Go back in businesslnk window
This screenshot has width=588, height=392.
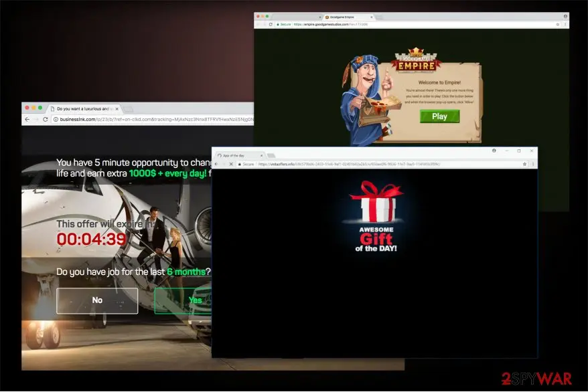click(x=27, y=120)
